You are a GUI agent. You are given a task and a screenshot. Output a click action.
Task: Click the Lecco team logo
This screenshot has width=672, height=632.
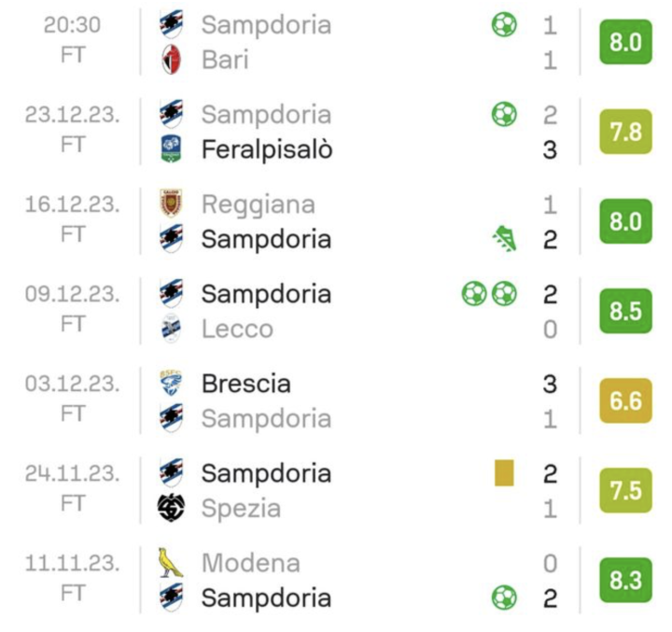(x=171, y=329)
